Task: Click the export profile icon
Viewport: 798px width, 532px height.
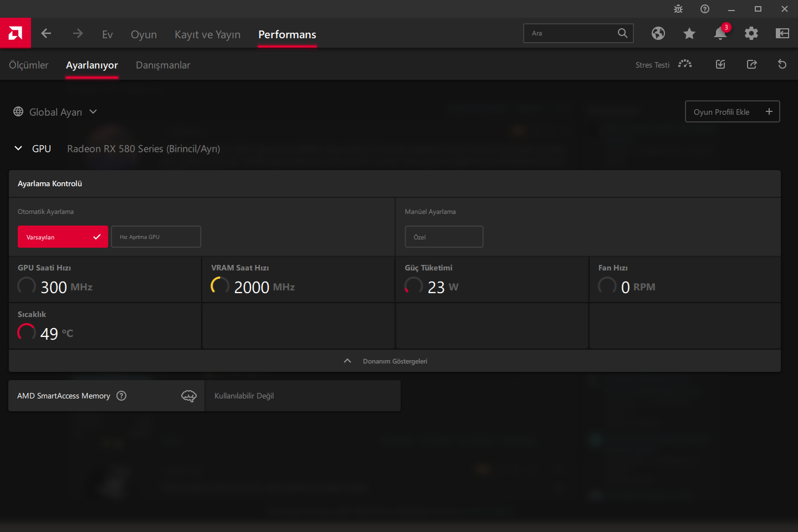Action: pos(751,64)
